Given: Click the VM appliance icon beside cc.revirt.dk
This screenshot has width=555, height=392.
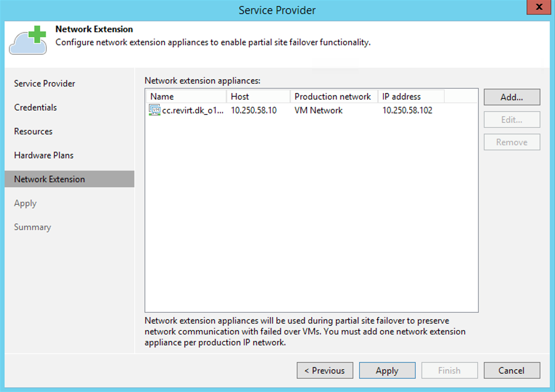Looking at the screenshot, I should pos(154,110).
